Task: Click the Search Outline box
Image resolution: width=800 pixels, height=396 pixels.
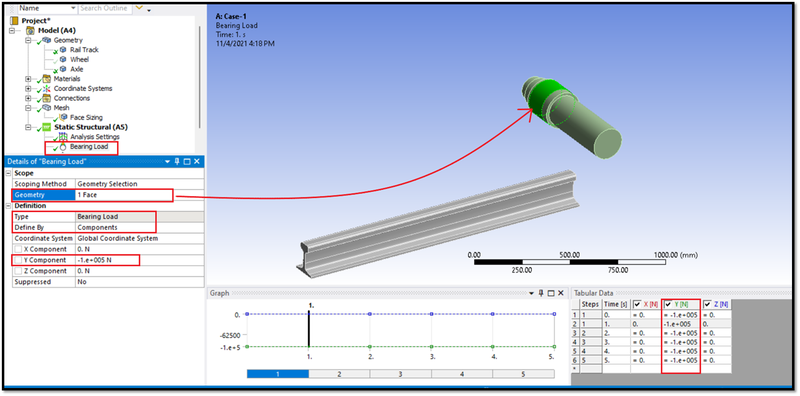Action: click(x=105, y=9)
